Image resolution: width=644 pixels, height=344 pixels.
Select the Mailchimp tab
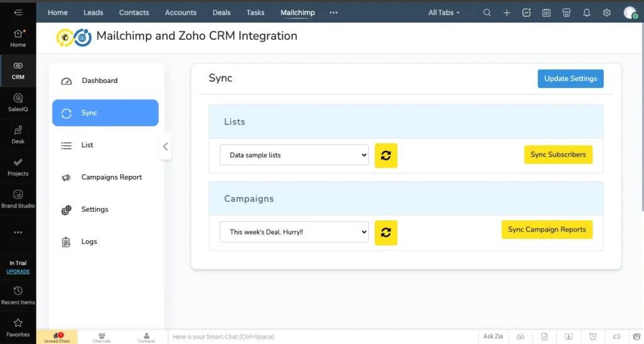pos(297,13)
